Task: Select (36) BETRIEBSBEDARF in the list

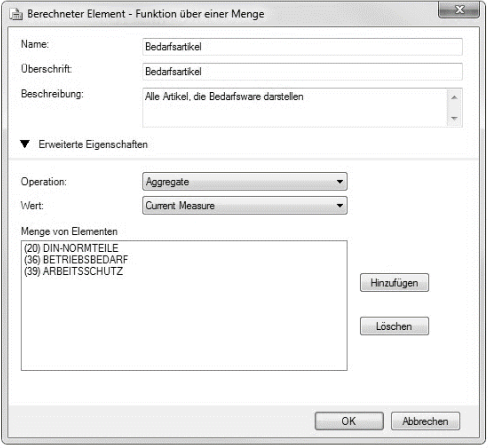Action: pyautogui.click(x=76, y=260)
